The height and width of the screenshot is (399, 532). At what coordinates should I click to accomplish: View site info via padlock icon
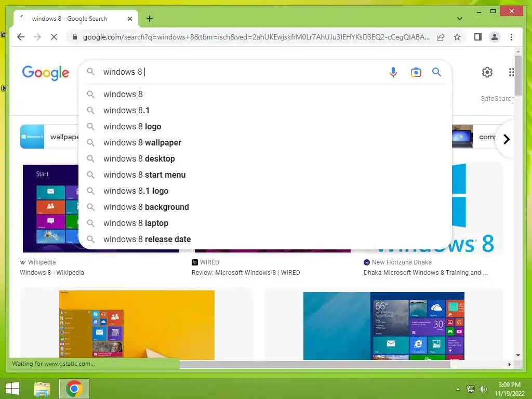click(x=75, y=37)
